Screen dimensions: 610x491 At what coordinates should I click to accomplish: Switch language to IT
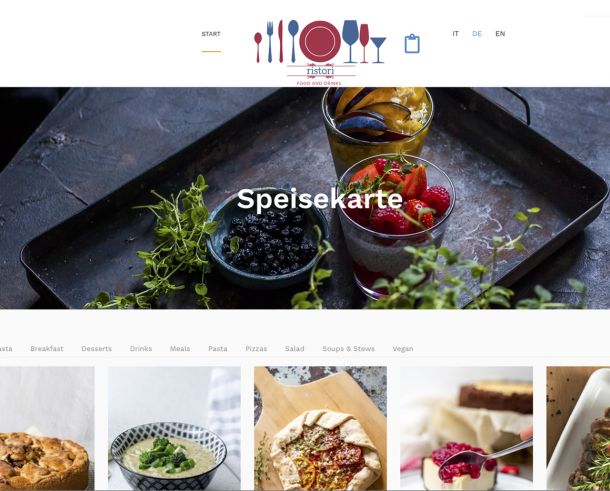pos(456,34)
